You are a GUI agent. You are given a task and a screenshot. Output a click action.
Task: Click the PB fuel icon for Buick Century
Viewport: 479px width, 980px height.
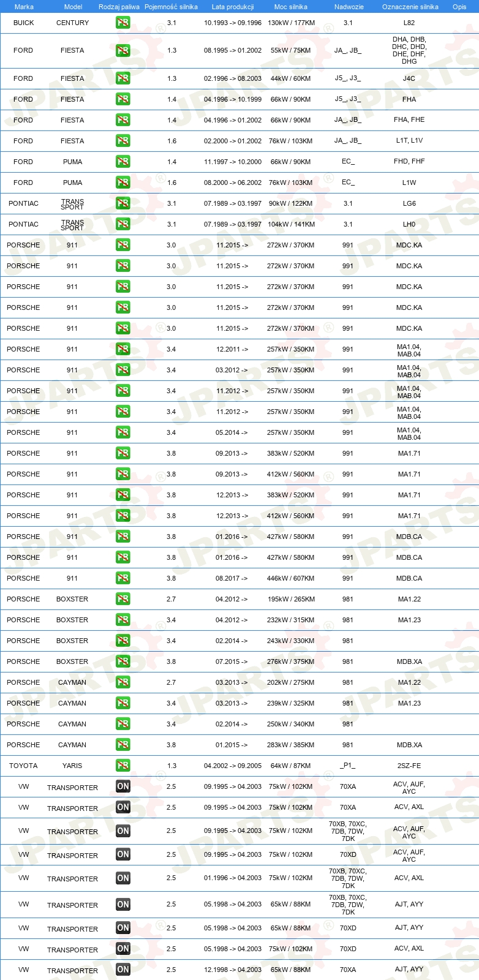click(x=123, y=23)
